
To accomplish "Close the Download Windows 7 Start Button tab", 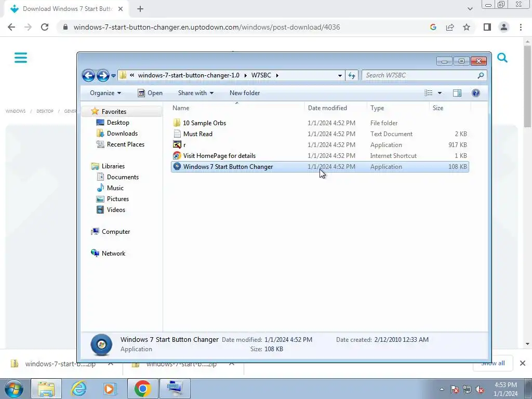I will (121, 9).
